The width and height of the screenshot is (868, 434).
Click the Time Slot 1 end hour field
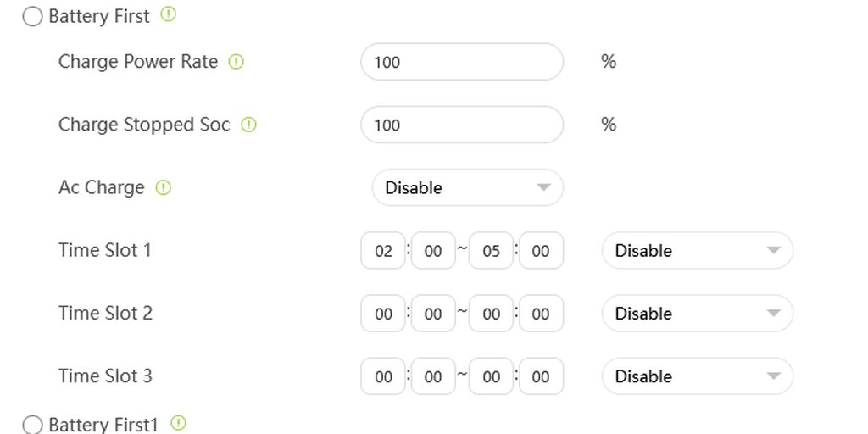point(491,251)
